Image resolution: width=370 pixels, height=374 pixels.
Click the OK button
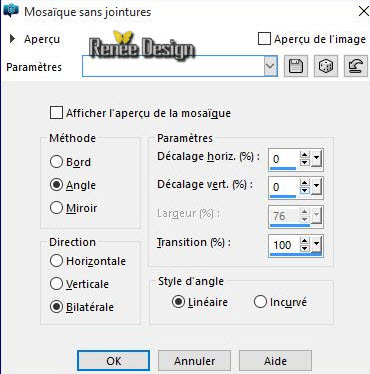(x=113, y=361)
